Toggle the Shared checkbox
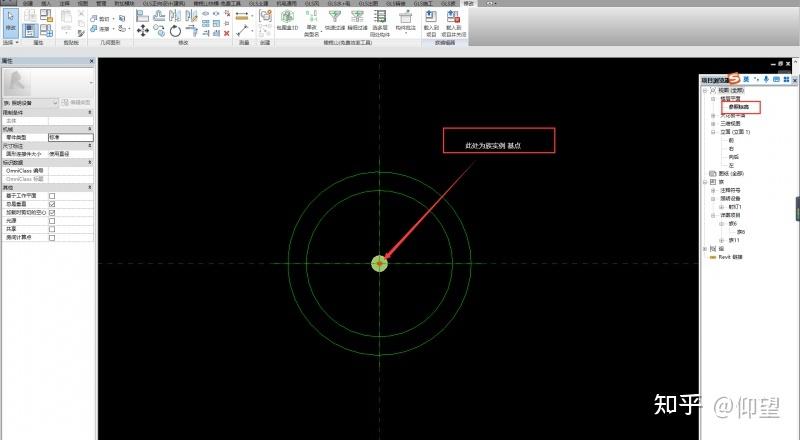This screenshot has height=440, width=800. click(x=52, y=229)
